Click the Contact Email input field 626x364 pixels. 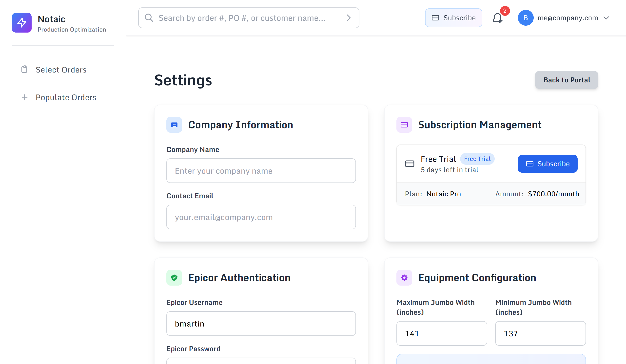coord(261,217)
